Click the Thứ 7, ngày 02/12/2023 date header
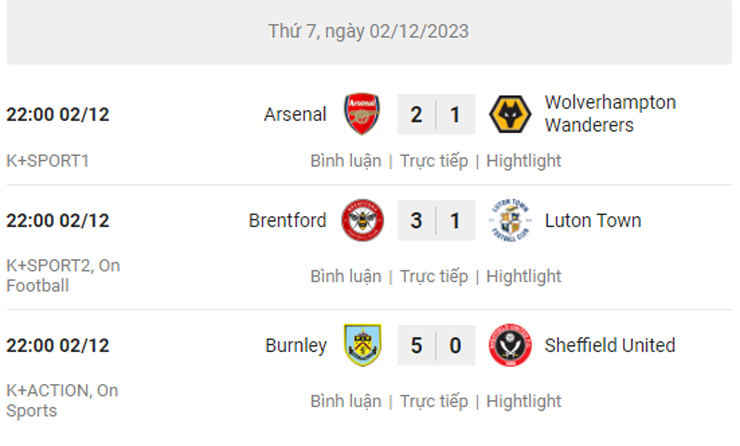 [x=369, y=32]
